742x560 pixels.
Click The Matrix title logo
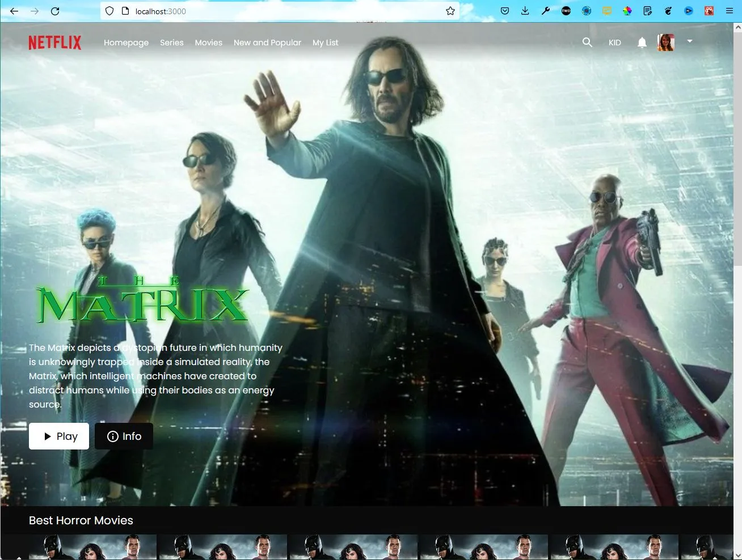142,300
